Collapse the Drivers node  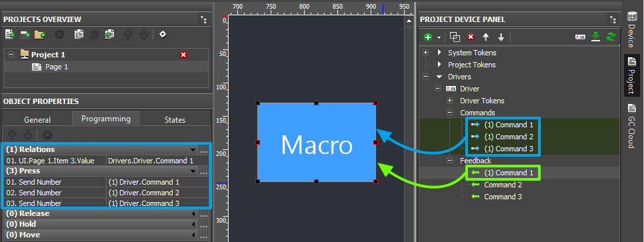click(425, 77)
